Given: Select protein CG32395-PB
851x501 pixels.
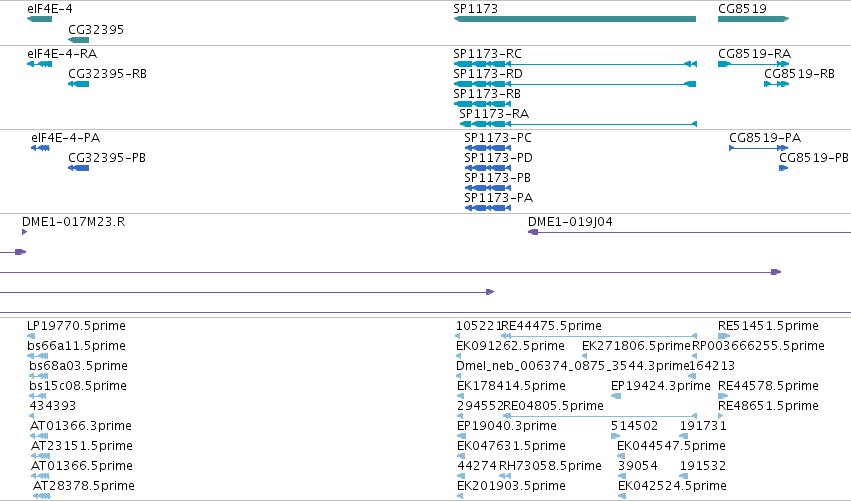Looking at the screenshot, I should [79, 168].
